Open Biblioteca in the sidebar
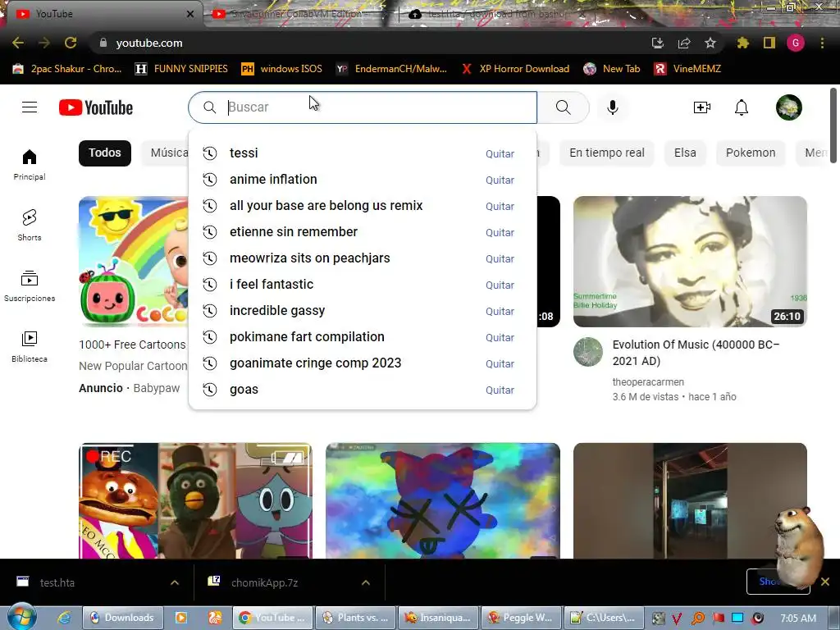 click(30, 347)
